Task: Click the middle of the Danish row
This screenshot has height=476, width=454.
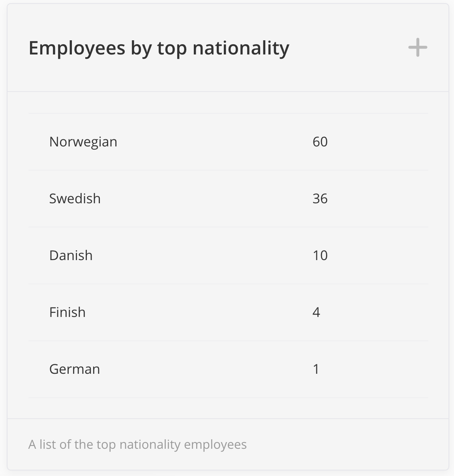Action: [x=228, y=255]
